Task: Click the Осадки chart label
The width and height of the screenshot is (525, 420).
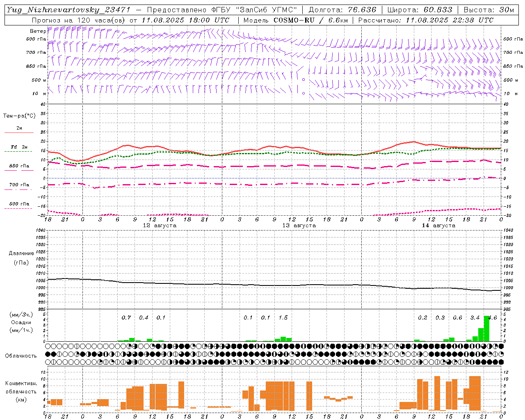Action: [x=21, y=322]
